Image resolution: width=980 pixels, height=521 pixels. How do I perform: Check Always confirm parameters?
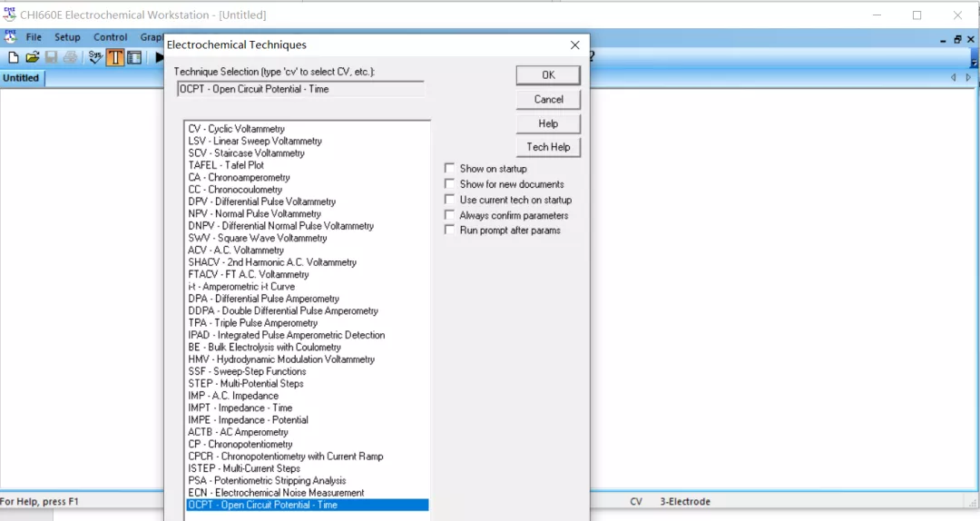pos(449,215)
